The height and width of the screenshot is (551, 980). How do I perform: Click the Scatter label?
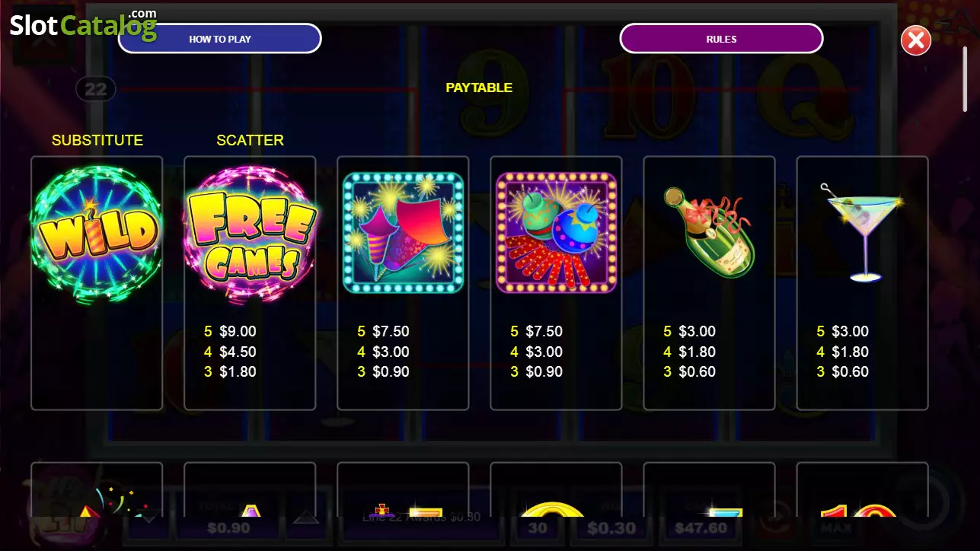[250, 140]
